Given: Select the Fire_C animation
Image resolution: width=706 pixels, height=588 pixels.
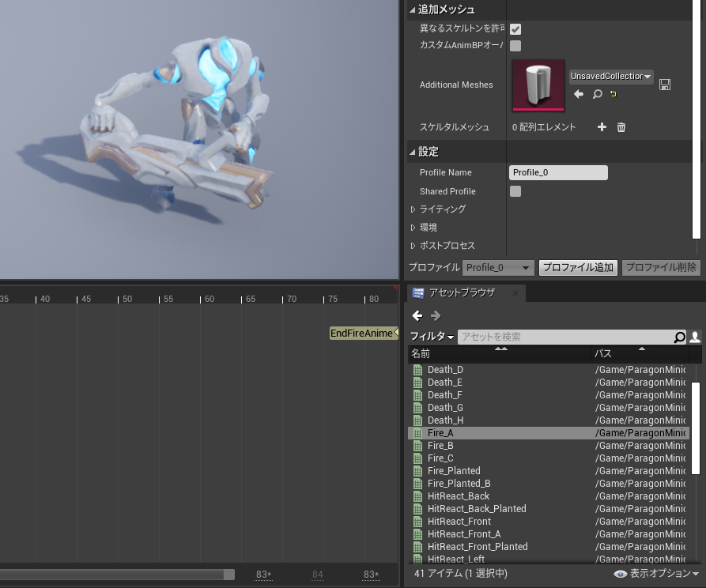Looking at the screenshot, I should pyautogui.click(x=549, y=458).
